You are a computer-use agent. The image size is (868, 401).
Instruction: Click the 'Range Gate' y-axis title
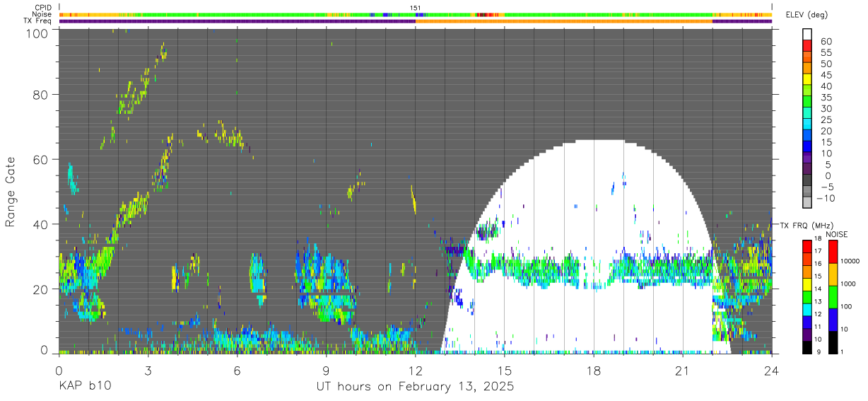click(11, 192)
